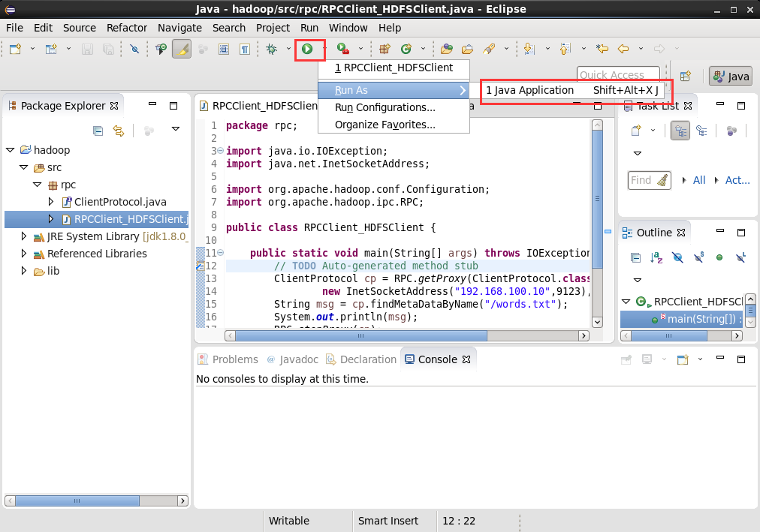Click the New wizard toolbar icon
The height and width of the screenshot is (532, 760).
(x=16, y=49)
